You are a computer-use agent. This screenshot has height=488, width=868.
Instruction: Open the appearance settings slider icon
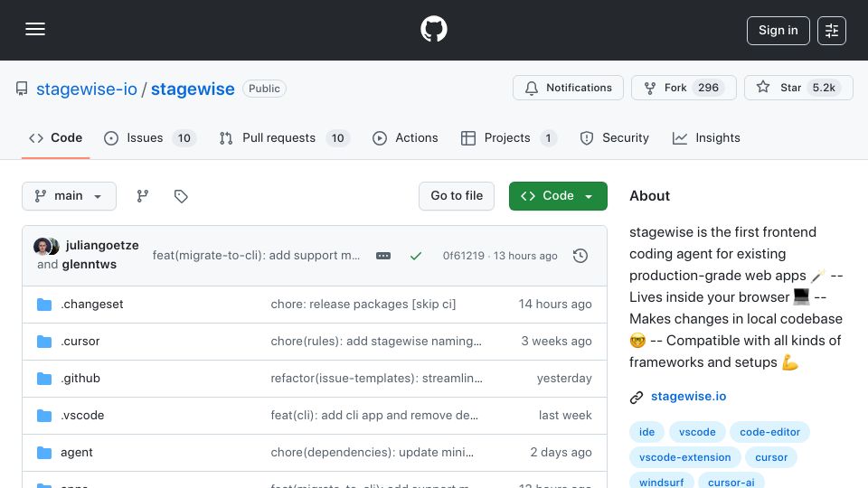(832, 31)
